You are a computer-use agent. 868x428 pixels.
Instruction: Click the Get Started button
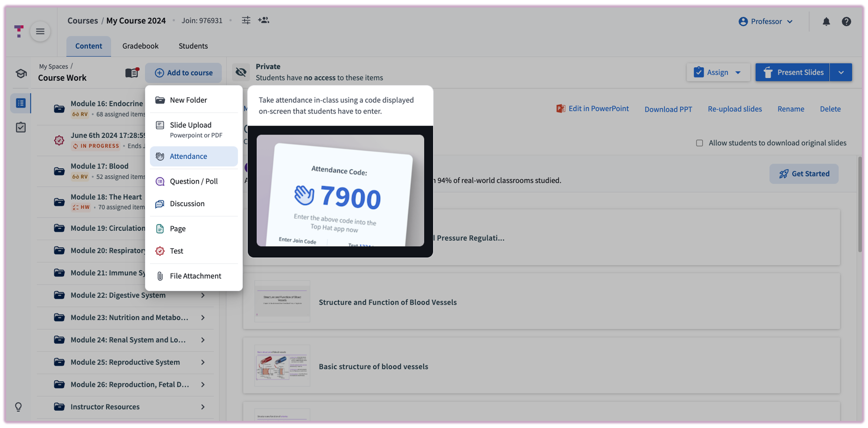(803, 174)
